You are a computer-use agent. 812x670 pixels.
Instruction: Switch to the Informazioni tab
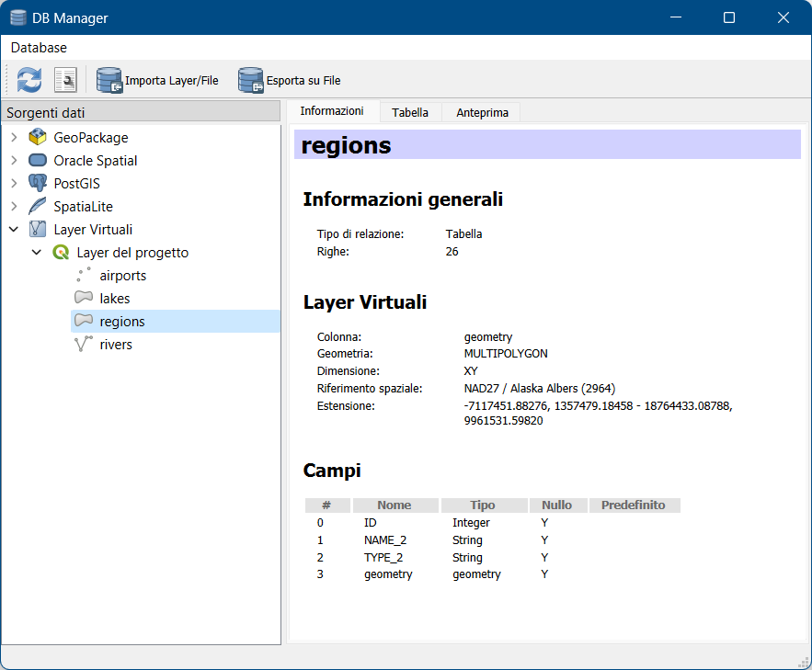[x=332, y=111]
